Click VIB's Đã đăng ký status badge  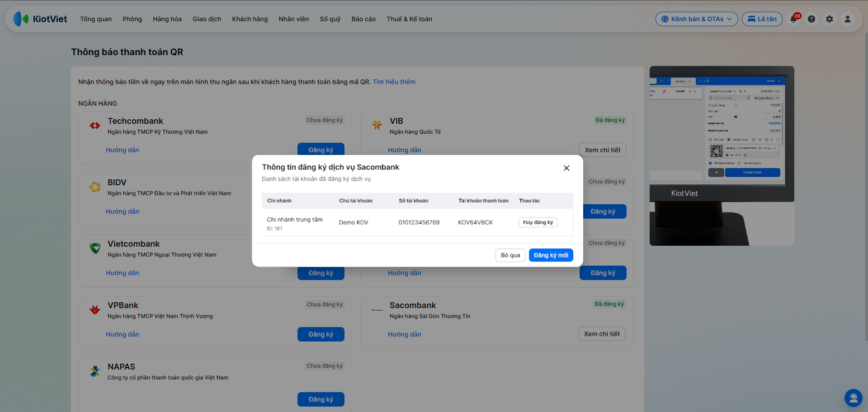pos(610,120)
